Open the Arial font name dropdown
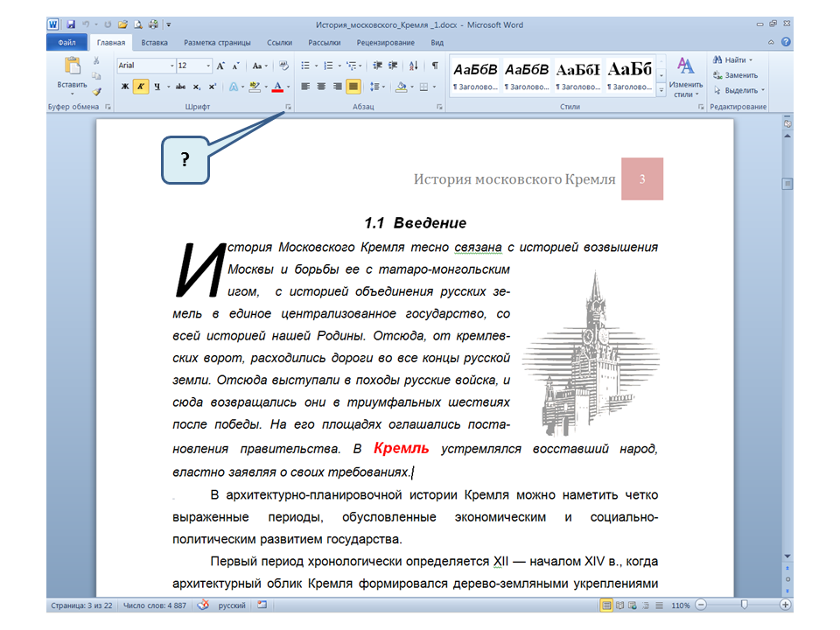 click(x=171, y=66)
